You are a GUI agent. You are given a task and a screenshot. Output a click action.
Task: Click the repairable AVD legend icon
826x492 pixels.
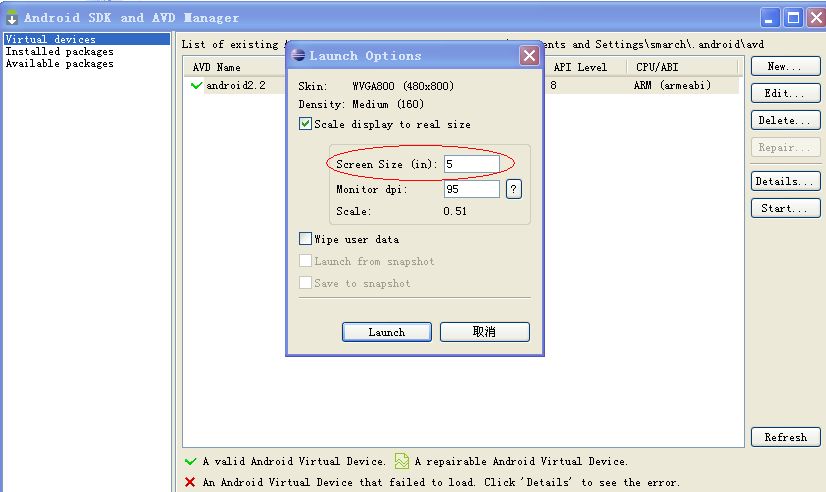click(401, 461)
